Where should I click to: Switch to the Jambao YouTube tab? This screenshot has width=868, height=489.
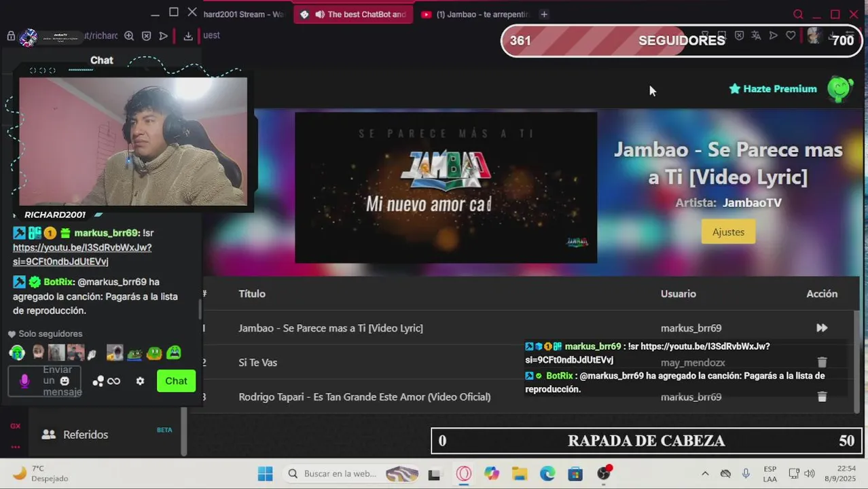475,14
